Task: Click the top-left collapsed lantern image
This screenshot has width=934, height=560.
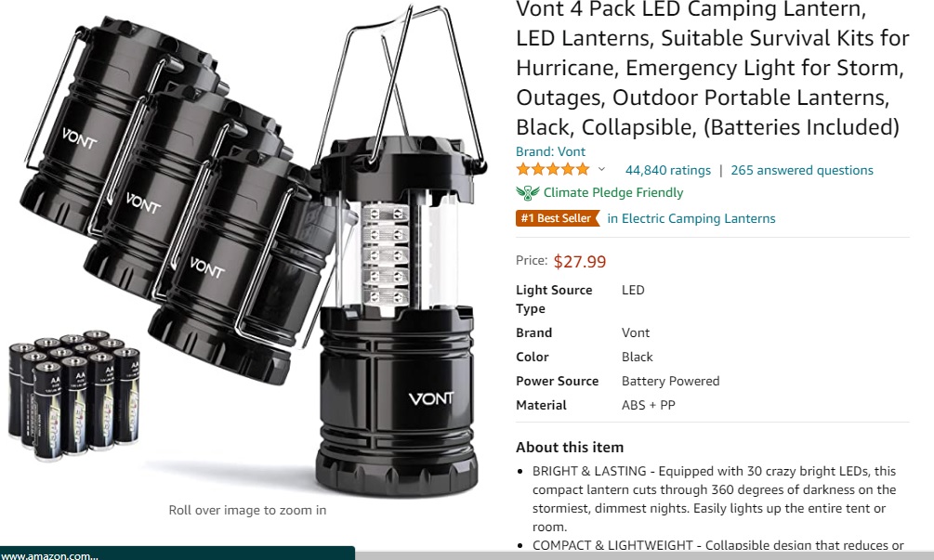Action: tap(119, 125)
